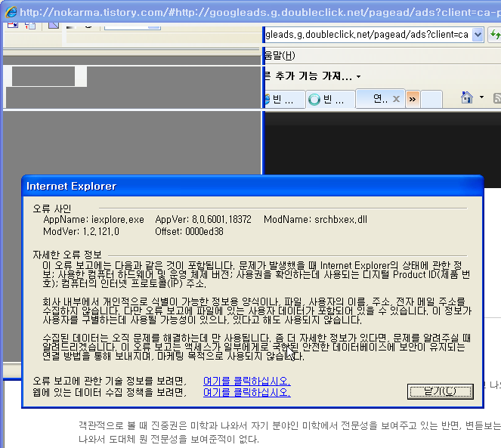Click the page text starting 객관적으로 볼 때

pyautogui.click(x=289, y=425)
